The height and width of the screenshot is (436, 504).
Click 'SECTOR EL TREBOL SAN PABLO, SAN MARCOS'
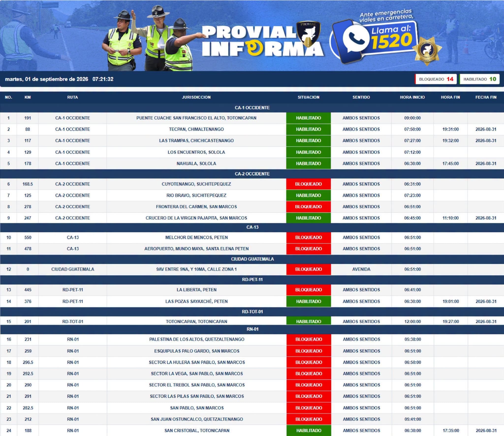coord(197,385)
